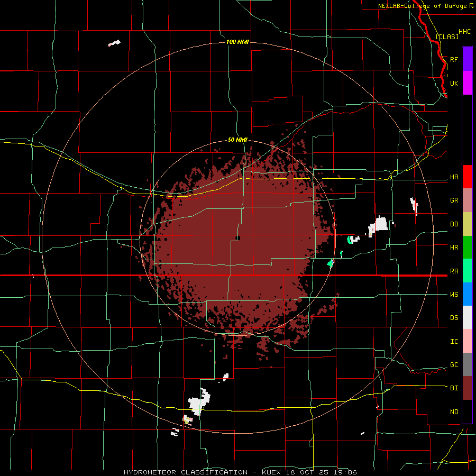This screenshot has height=476, width=476.
Task: Click the radar site black dot
Action: coord(237,238)
